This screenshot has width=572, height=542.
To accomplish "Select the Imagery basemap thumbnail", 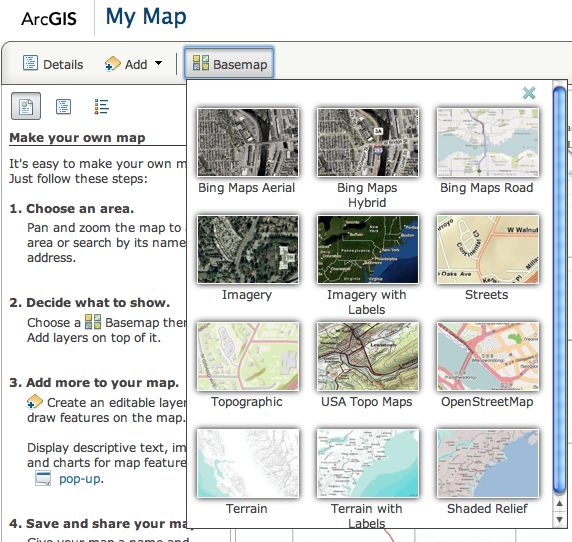I will [x=248, y=249].
